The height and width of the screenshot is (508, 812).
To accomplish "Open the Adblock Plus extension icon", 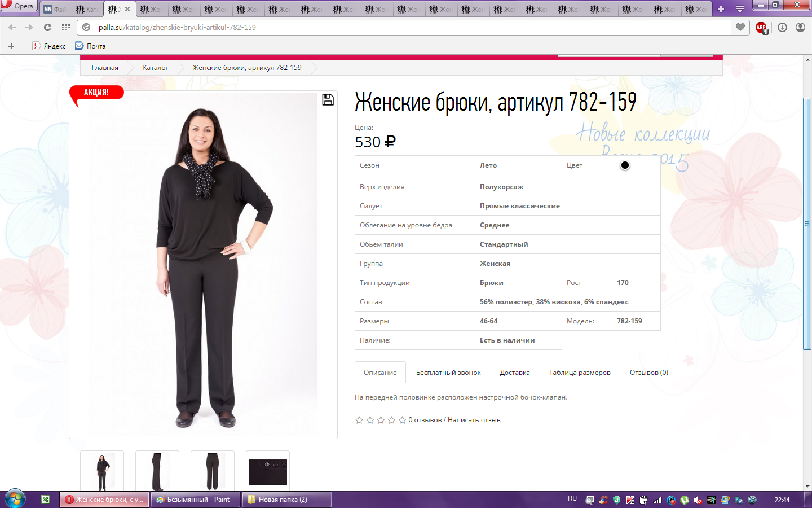I will click(761, 28).
